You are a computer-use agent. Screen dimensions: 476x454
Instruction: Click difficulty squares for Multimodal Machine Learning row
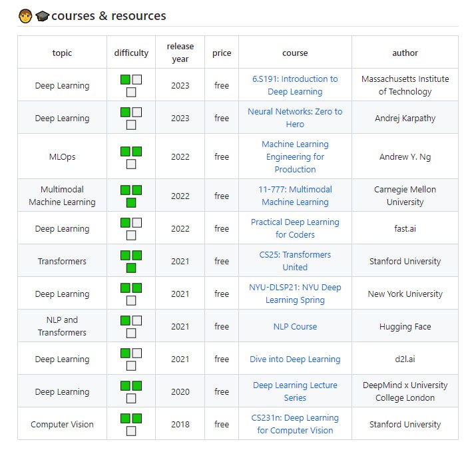click(x=131, y=196)
